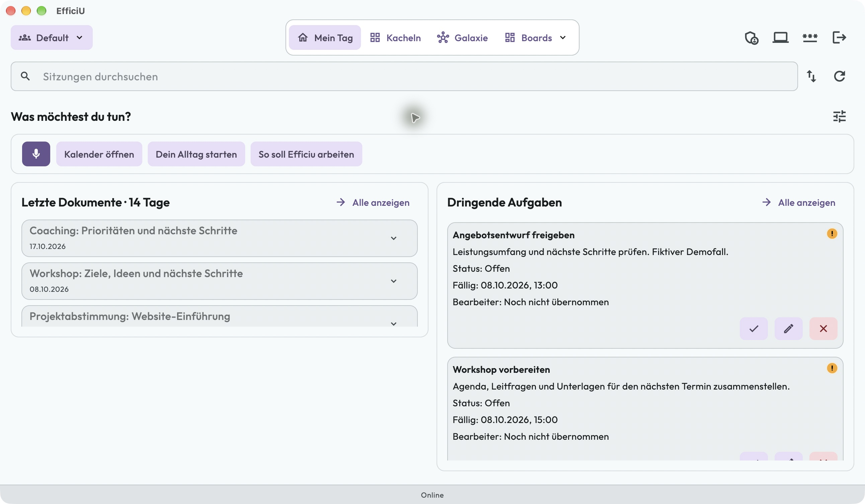Click the sort arrows icon beside search

(811, 76)
